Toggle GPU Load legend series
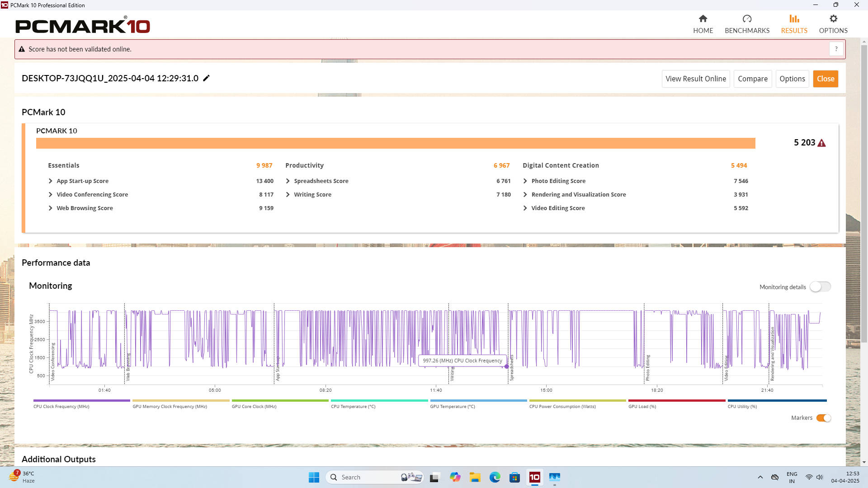This screenshot has height=488, width=868. tap(677, 404)
